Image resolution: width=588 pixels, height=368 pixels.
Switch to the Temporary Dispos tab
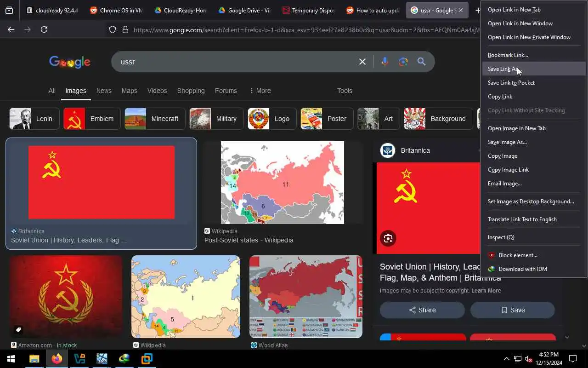[x=308, y=10]
